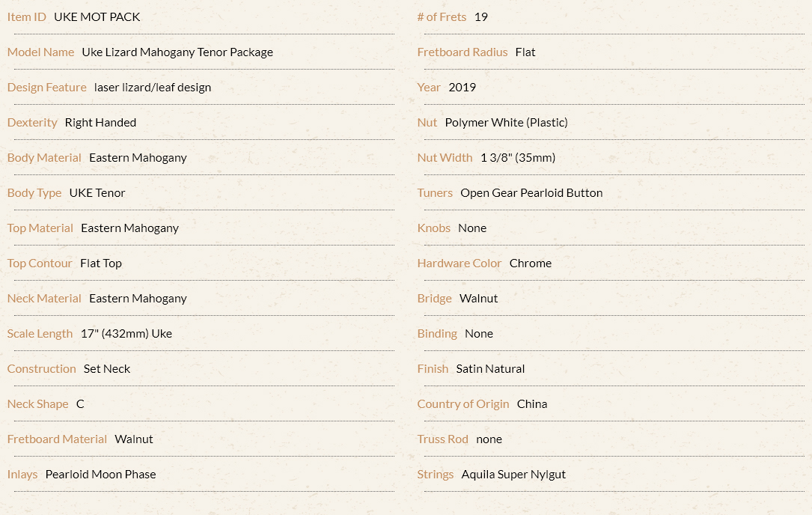The height and width of the screenshot is (515, 812).
Task: Select the frets value "19"
Action: (481, 17)
